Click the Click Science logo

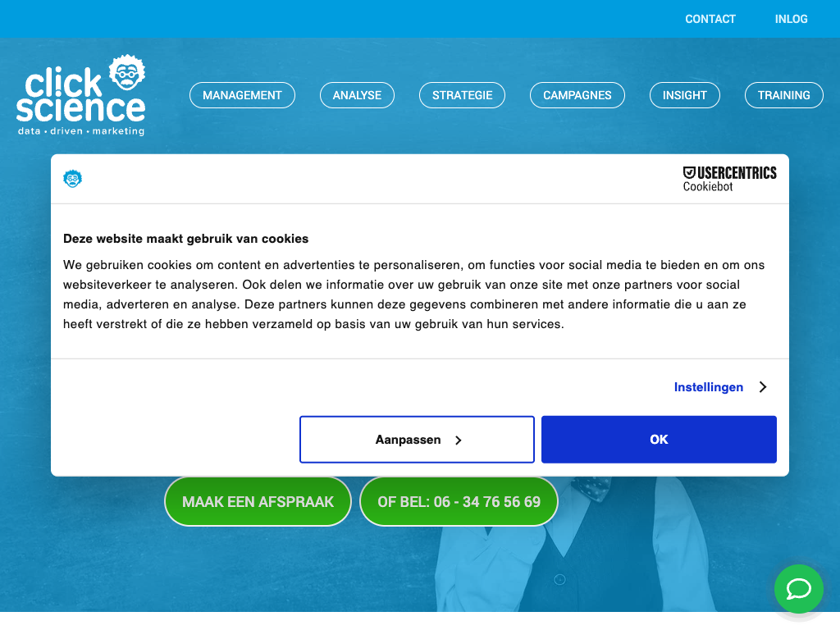click(x=81, y=97)
